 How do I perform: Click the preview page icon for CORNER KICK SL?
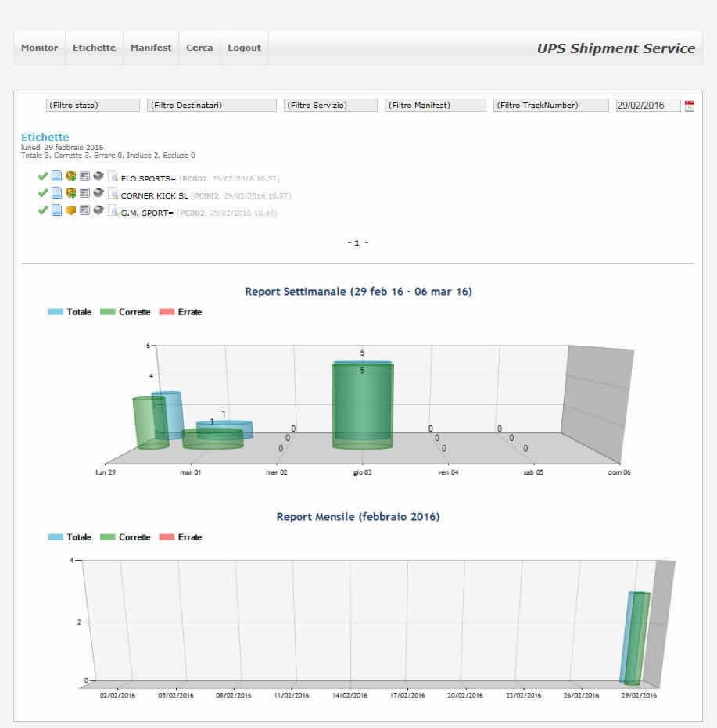113,192
